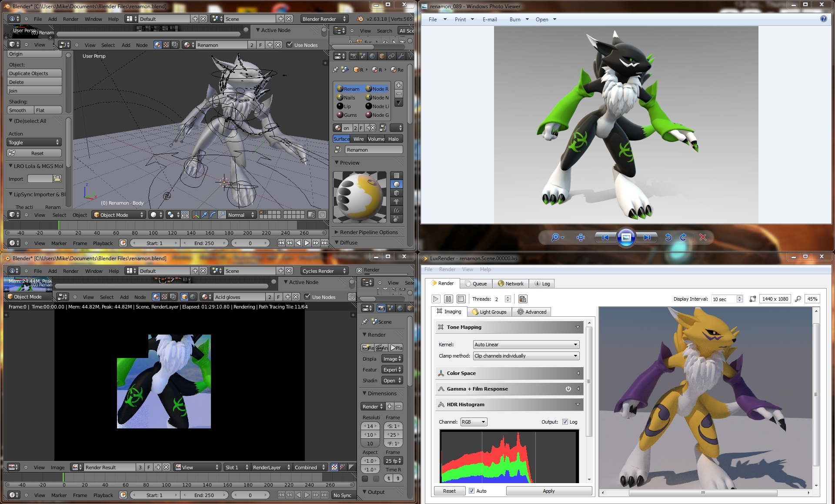The height and width of the screenshot is (504, 835).
Task: Open Object properties tab in top Blender
Action: coord(382,56)
